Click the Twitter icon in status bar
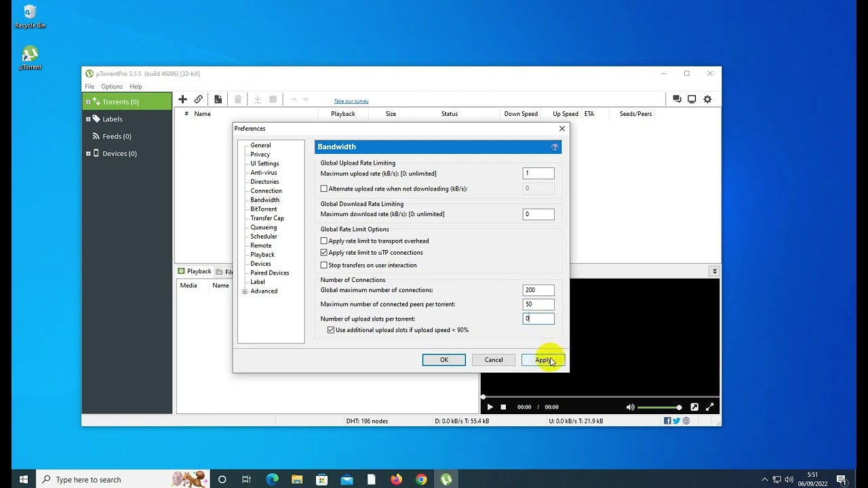 coord(677,421)
